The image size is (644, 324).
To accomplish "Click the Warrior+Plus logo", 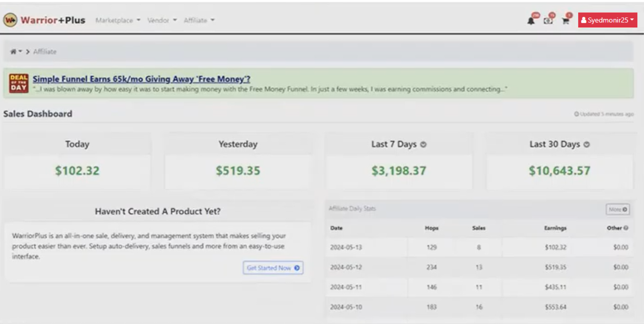I will (x=44, y=20).
